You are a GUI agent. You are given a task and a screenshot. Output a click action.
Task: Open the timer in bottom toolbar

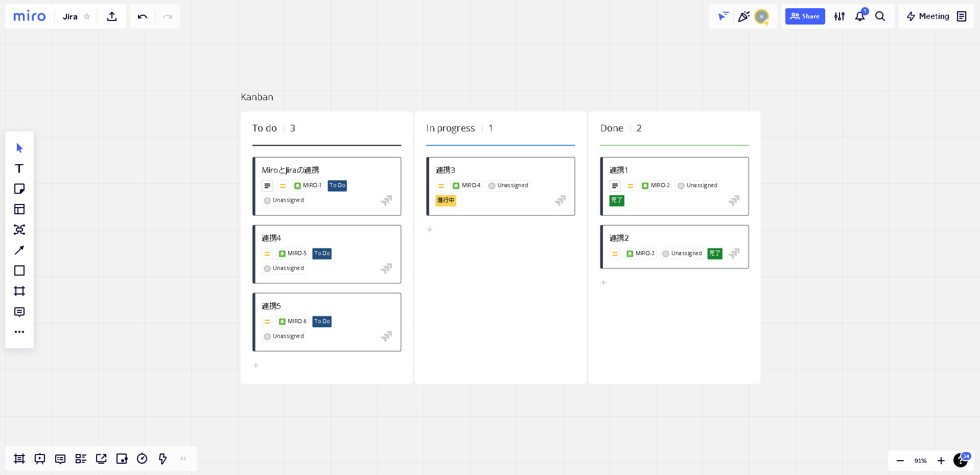(142, 459)
